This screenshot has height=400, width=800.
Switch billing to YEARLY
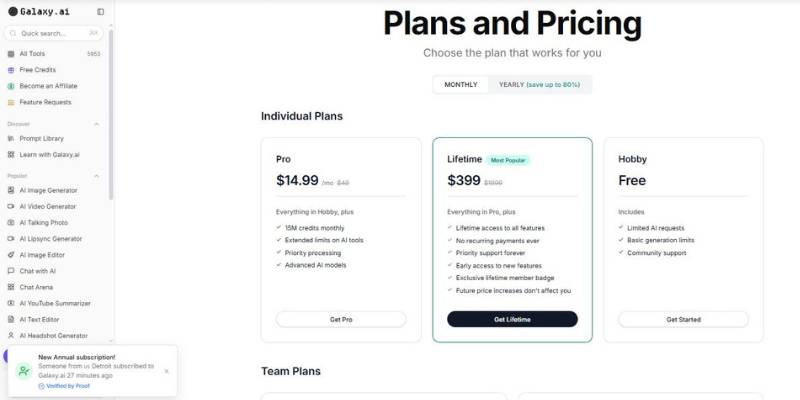pyautogui.click(x=539, y=85)
